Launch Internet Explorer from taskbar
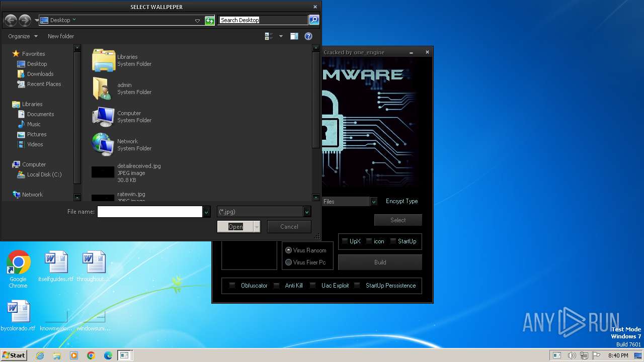The width and height of the screenshot is (644, 362). click(x=40, y=355)
